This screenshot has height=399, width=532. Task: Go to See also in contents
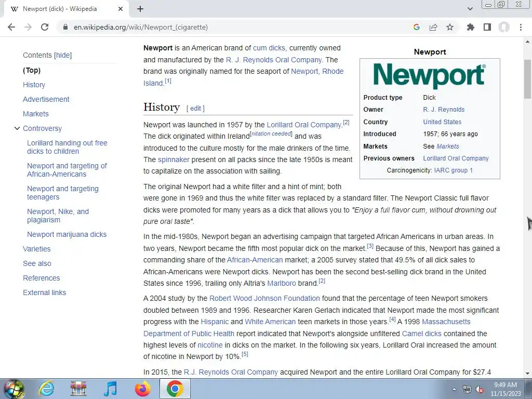click(x=37, y=263)
